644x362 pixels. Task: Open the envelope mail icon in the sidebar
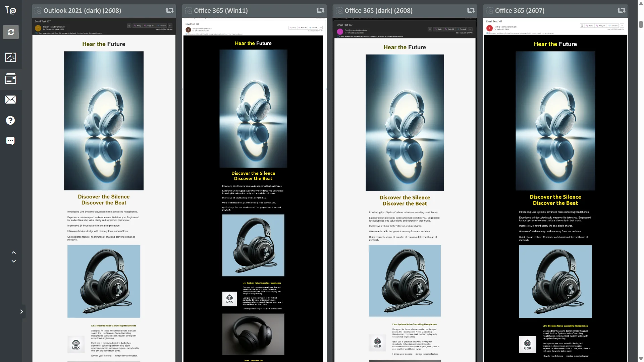click(11, 100)
